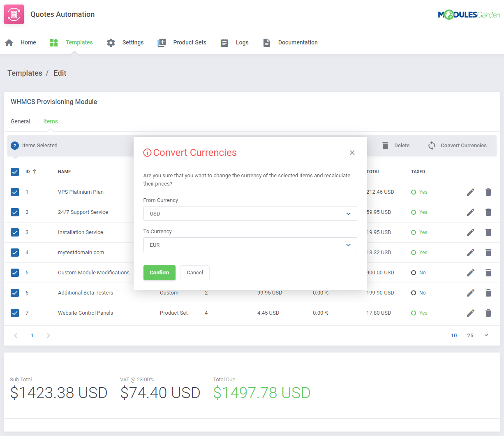Click the Quotes Automation module logo icon

14,14
